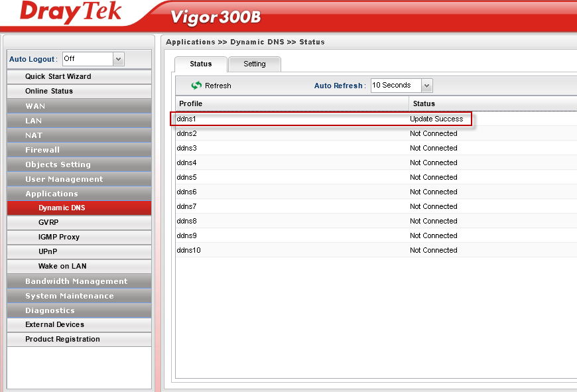Switch to the Setting tab
Viewport: 577px width, 392px height.
pyautogui.click(x=254, y=64)
